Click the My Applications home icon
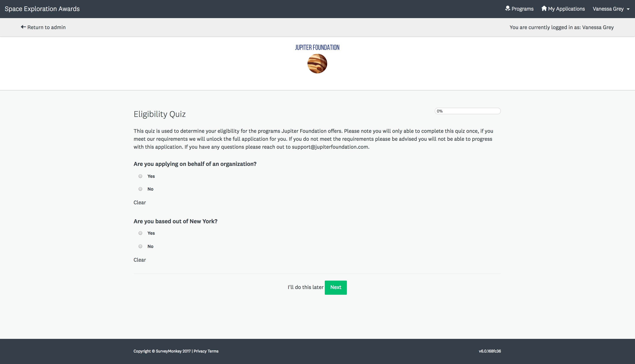 coord(544,9)
